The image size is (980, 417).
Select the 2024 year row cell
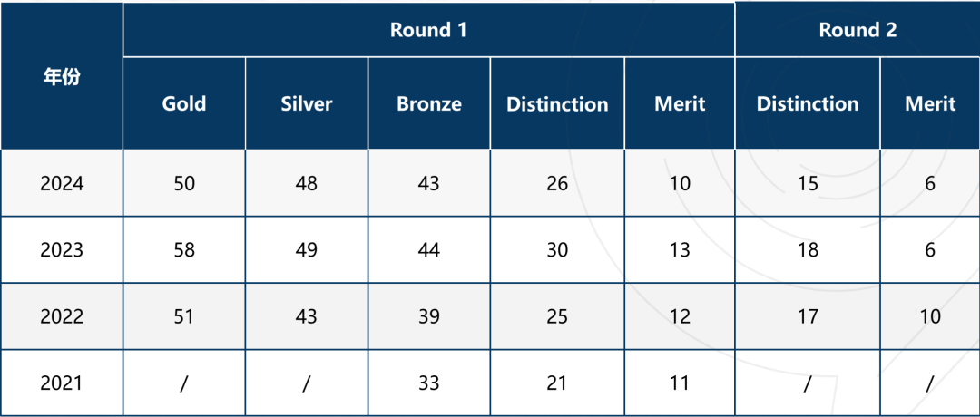62,183
